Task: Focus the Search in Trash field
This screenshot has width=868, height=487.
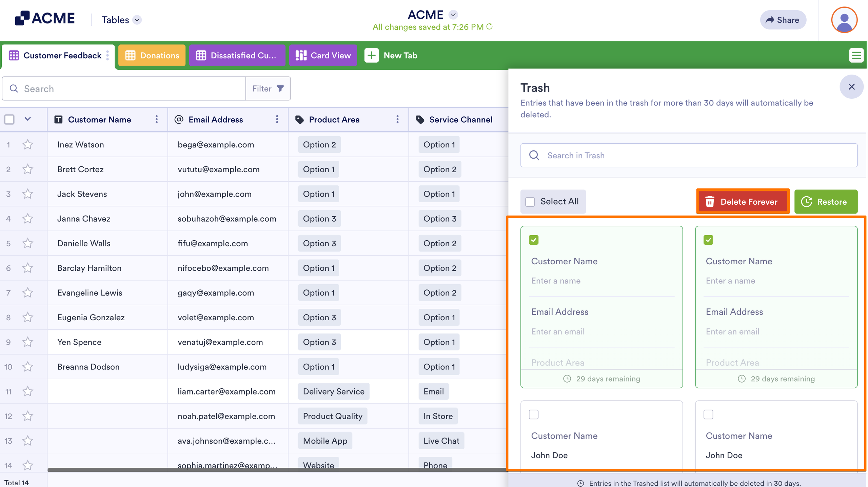Action: (x=689, y=155)
